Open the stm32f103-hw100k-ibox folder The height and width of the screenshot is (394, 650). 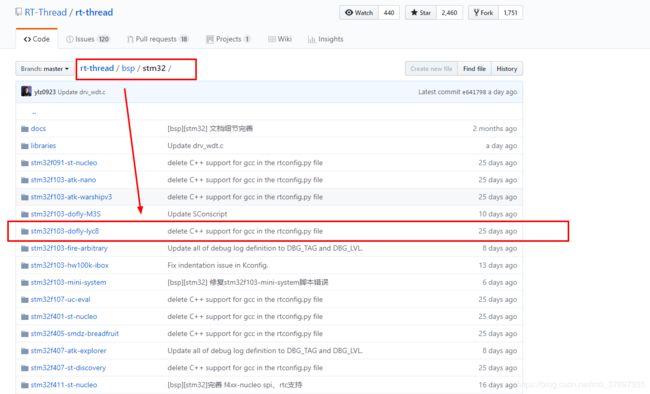coord(70,265)
